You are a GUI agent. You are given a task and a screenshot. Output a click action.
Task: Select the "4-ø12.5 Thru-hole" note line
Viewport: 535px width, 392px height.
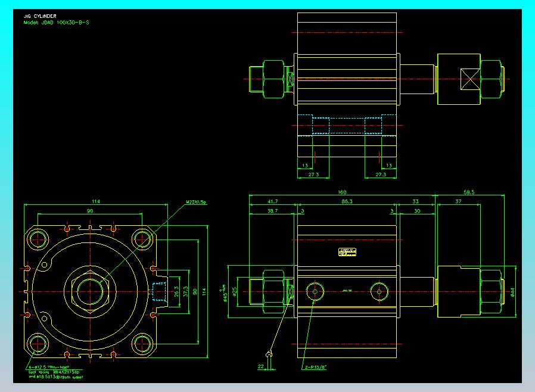48,367
